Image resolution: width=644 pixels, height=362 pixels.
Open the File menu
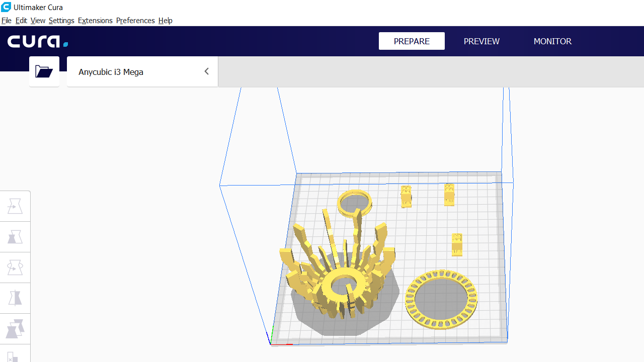[x=7, y=21]
